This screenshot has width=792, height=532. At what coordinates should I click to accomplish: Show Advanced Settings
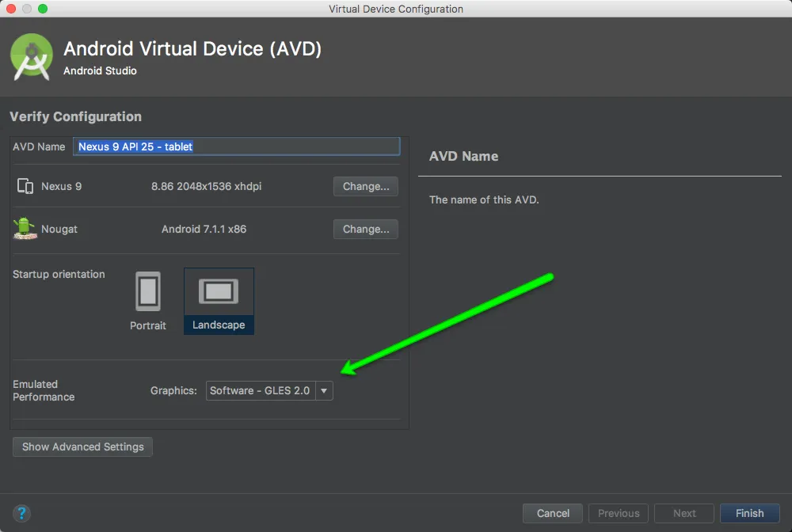point(83,446)
